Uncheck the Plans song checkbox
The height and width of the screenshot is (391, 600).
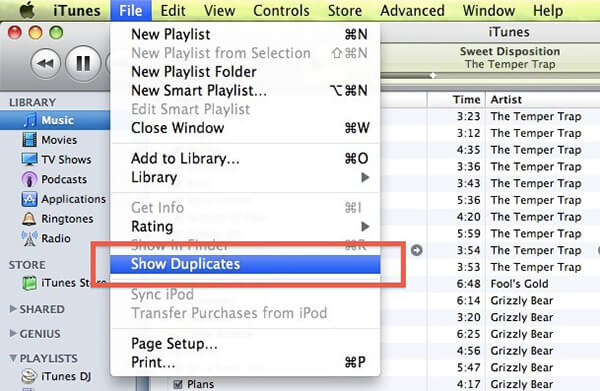click(178, 384)
